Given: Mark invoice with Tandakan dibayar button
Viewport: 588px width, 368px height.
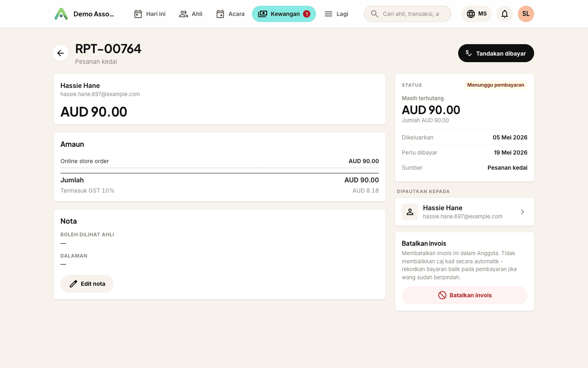Looking at the screenshot, I should [496, 53].
